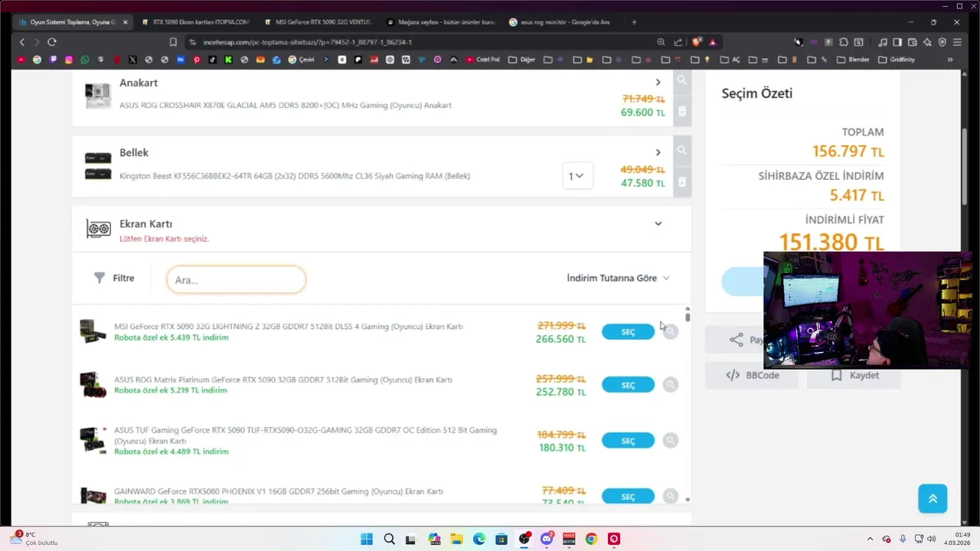Click the Filtre label
This screenshot has width=980, height=551.
coord(123,278)
